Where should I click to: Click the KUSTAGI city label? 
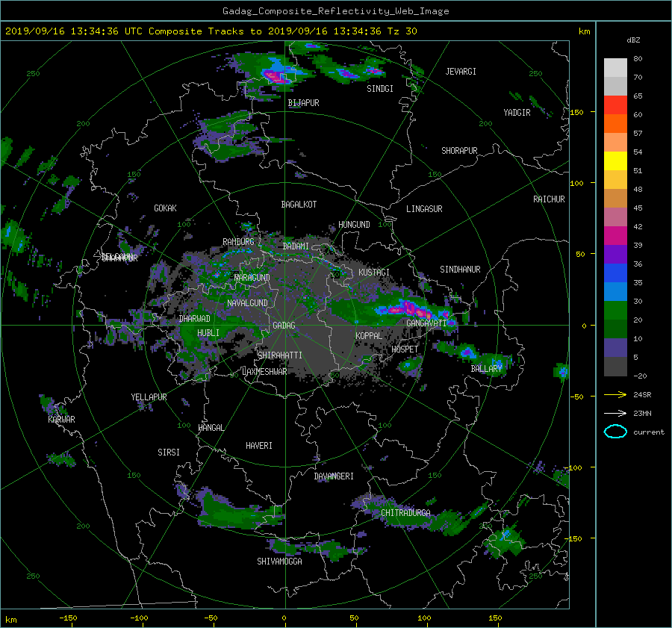coord(374,273)
